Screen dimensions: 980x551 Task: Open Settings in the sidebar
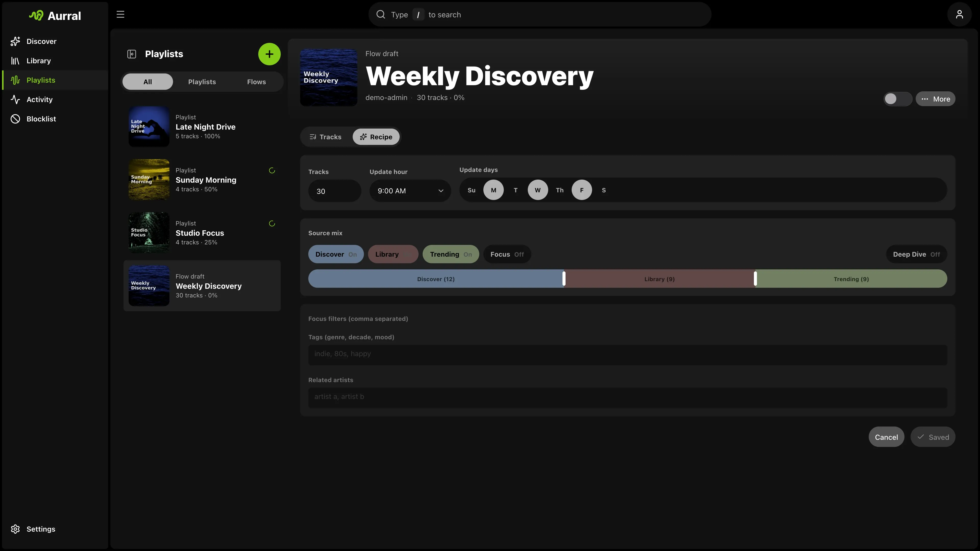point(55,529)
